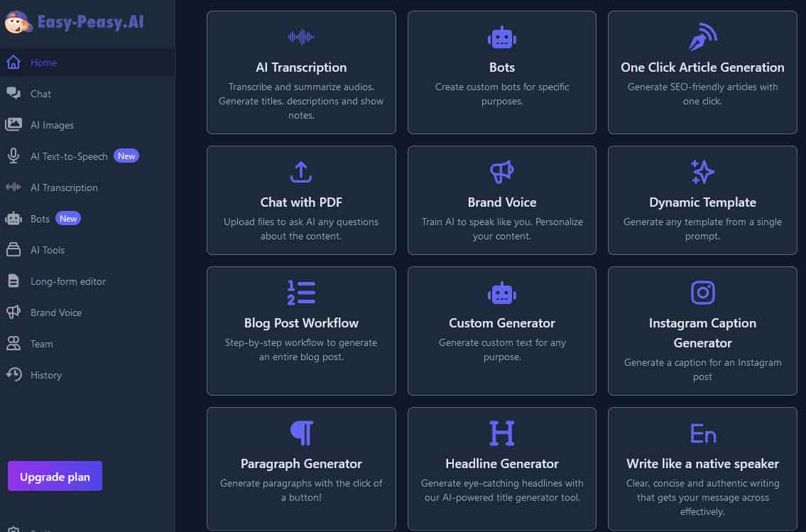Open AI Tools in the sidebar

(48, 250)
